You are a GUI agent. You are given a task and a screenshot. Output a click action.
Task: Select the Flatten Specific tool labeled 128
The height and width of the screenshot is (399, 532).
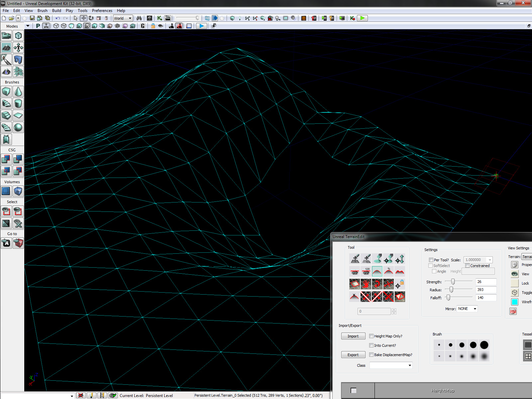tap(366, 271)
